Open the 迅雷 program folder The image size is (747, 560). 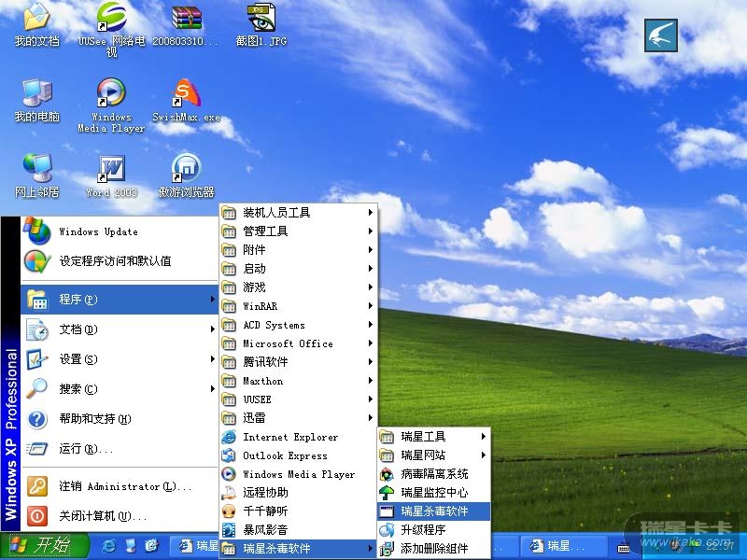pos(298,418)
